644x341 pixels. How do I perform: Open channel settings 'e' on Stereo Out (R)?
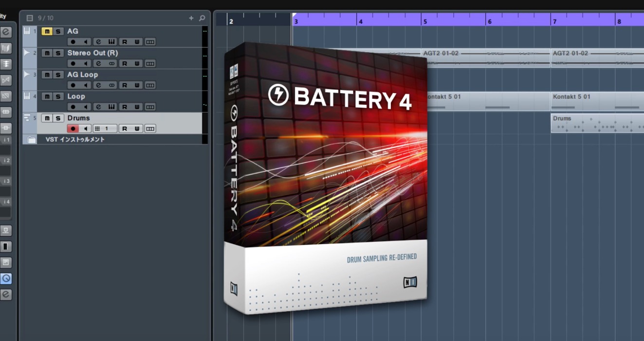[98, 63]
